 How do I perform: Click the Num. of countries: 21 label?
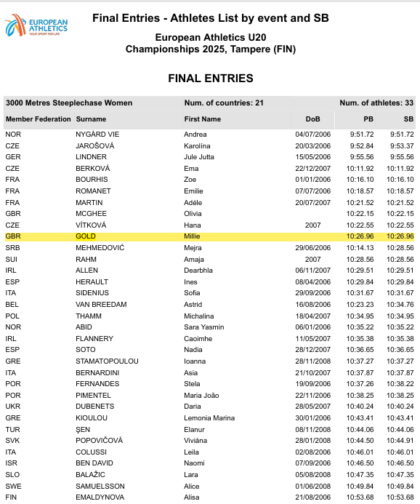[224, 103]
